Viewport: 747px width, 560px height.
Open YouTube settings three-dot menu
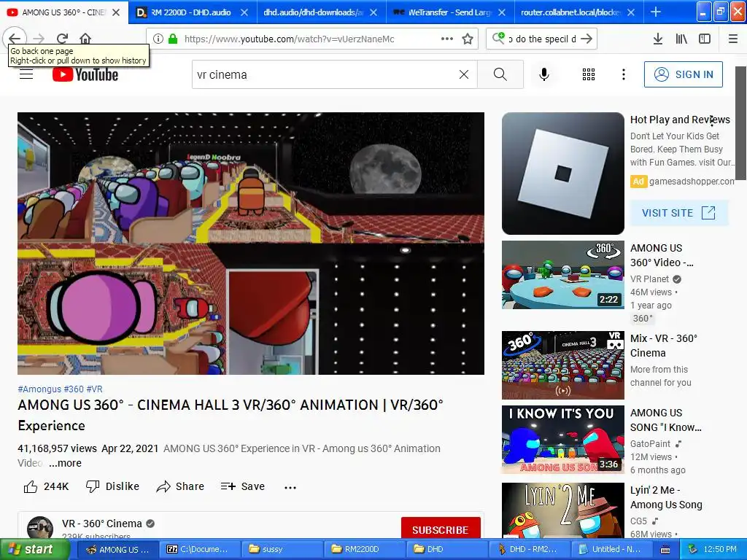click(624, 74)
